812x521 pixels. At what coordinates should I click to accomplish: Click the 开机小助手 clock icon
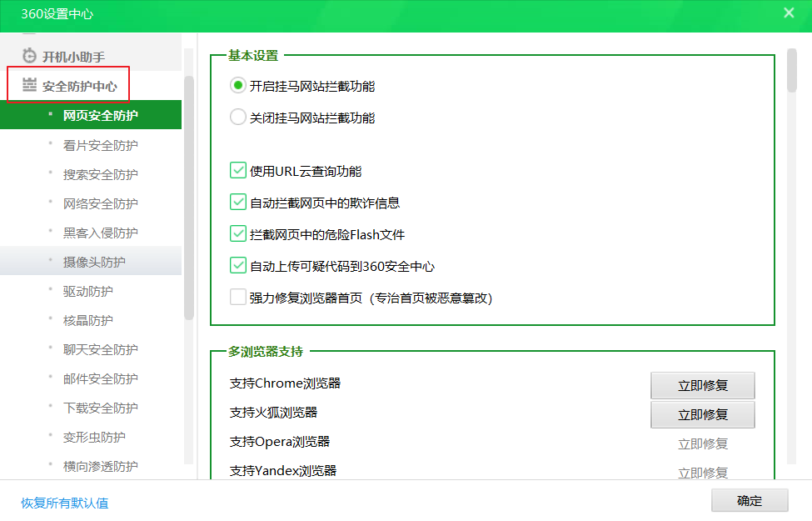(x=29, y=56)
